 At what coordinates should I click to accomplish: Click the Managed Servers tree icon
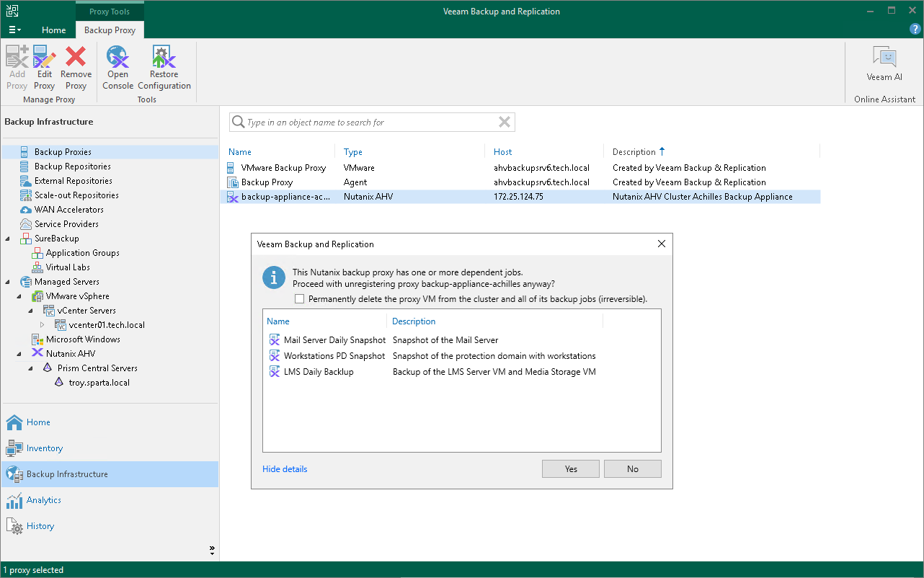25,282
